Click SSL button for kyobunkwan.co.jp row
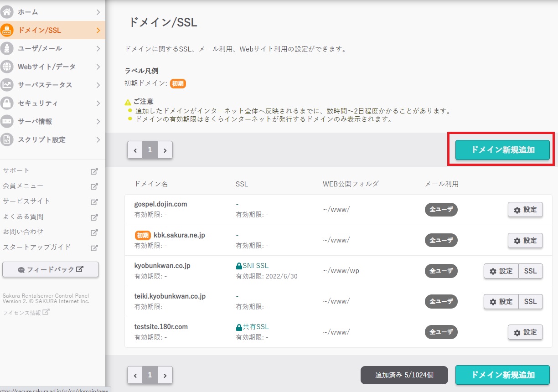 coord(530,271)
